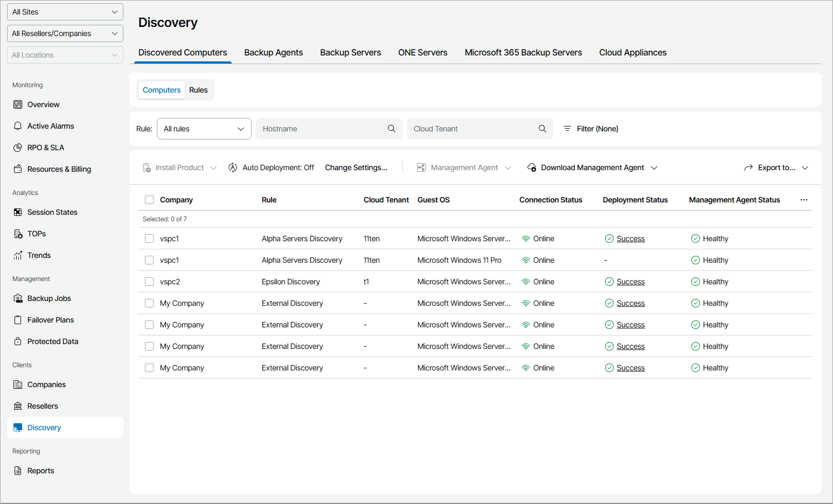This screenshot has width=833, height=504.
Task: Expand the All rules dropdown
Action: [x=204, y=129]
